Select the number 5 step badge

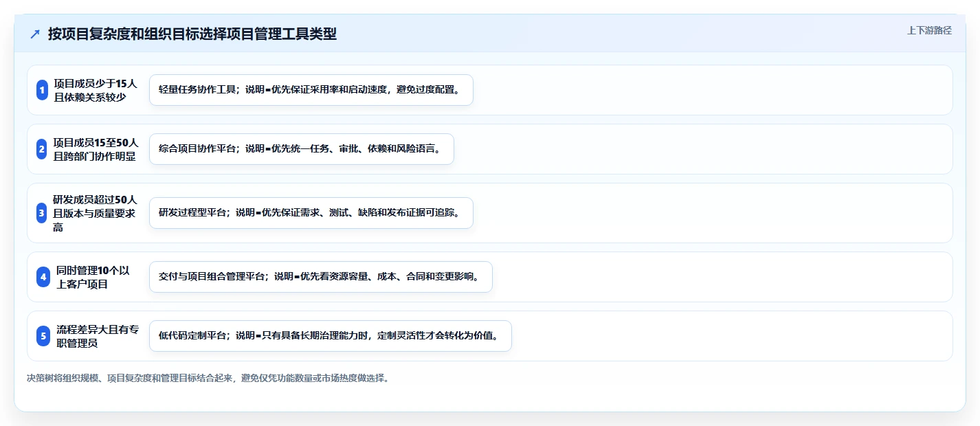pos(43,336)
